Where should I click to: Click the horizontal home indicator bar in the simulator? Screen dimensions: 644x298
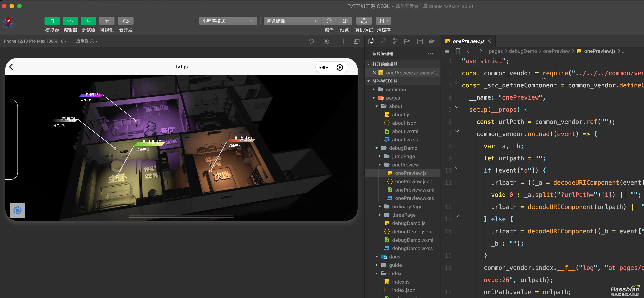click(x=181, y=217)
